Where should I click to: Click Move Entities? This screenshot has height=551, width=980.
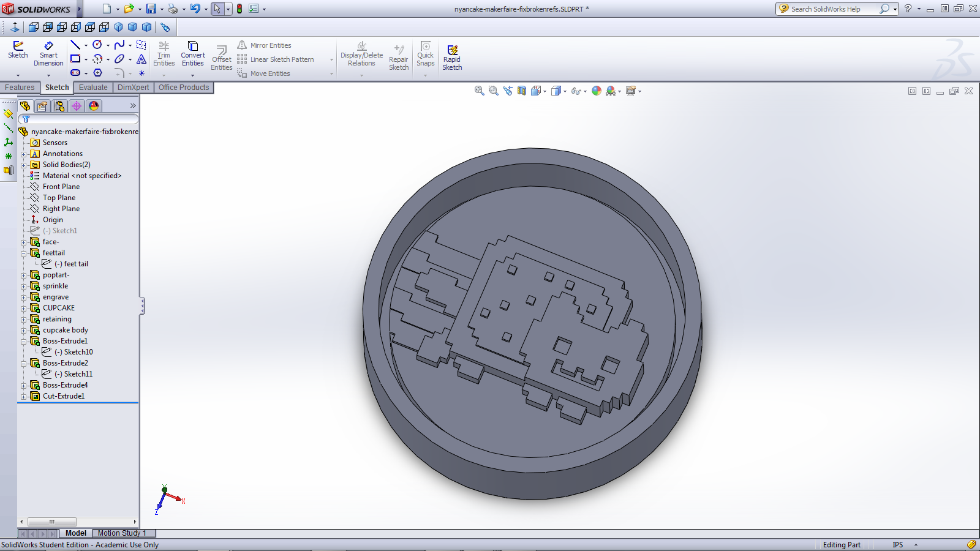[x=264, y=73]
